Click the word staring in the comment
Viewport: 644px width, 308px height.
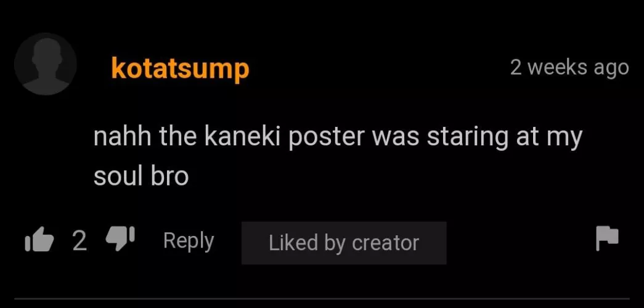point(467,139)
